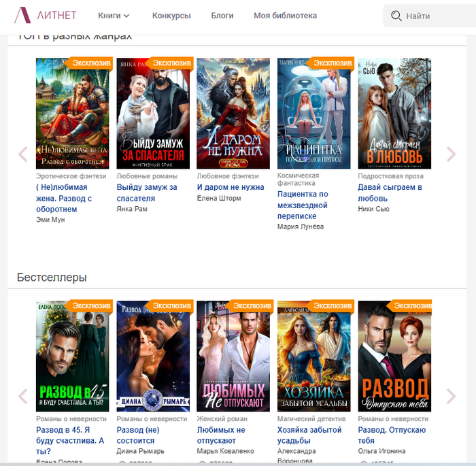Screen dimensions: 476x466
Task: Open genre Космическая фантастика
Action: tap(298, 179)
